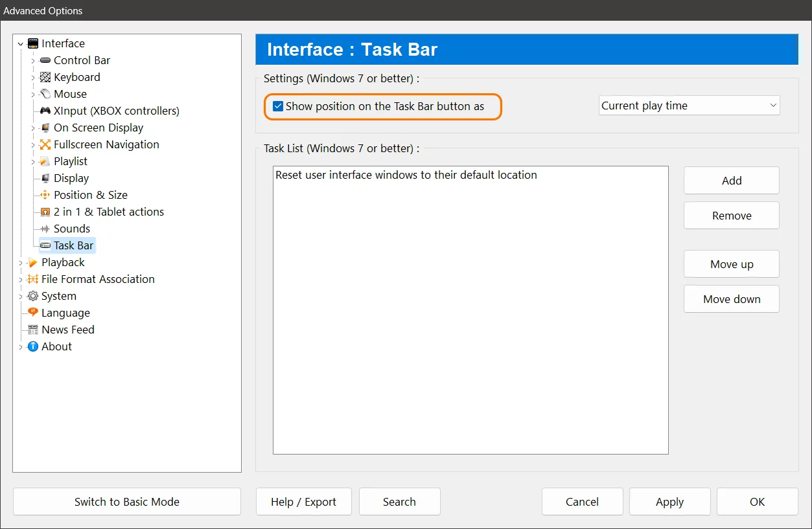Click the About info icon
Image resolution: width=812 pixels, height=529 pixels.
[x=33, y=346]
